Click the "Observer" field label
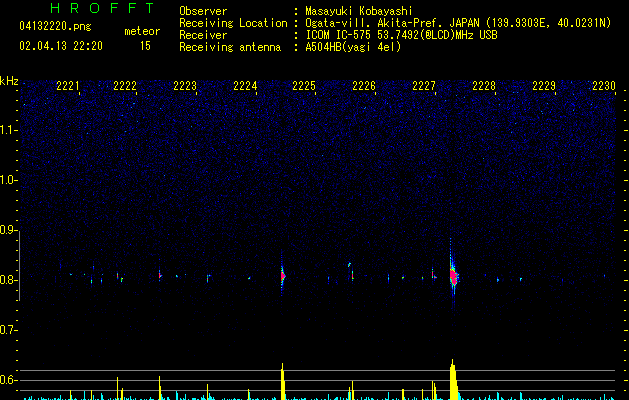 [203, 11]
